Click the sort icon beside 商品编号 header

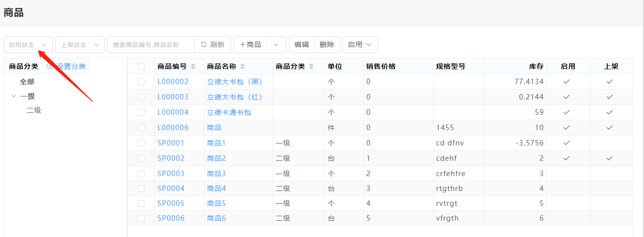coord(193,66)
